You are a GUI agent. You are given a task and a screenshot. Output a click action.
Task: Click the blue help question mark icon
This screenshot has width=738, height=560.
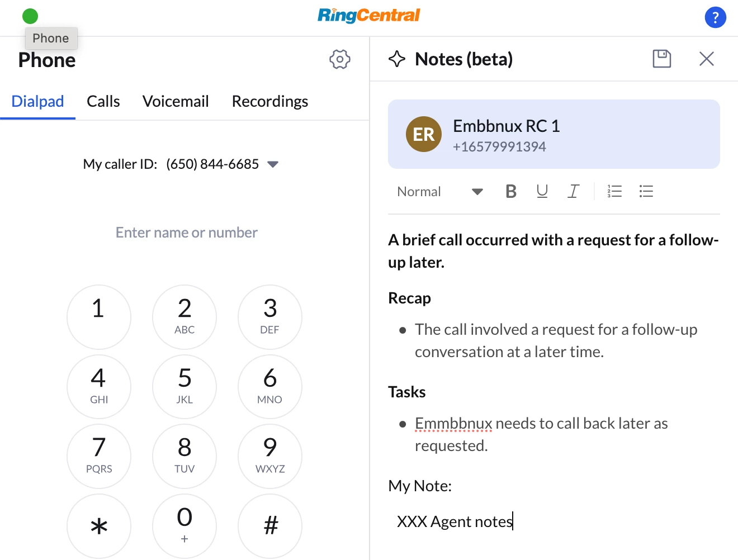(x=715, y=17)
